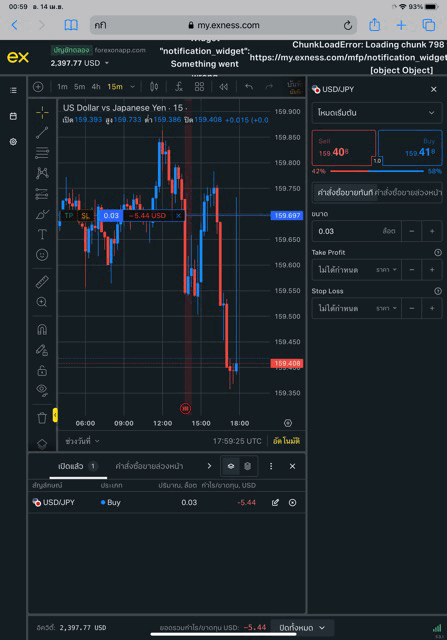Choose the text annotation tool
Viewport: 447px width, 640px height.
[42, 234]
